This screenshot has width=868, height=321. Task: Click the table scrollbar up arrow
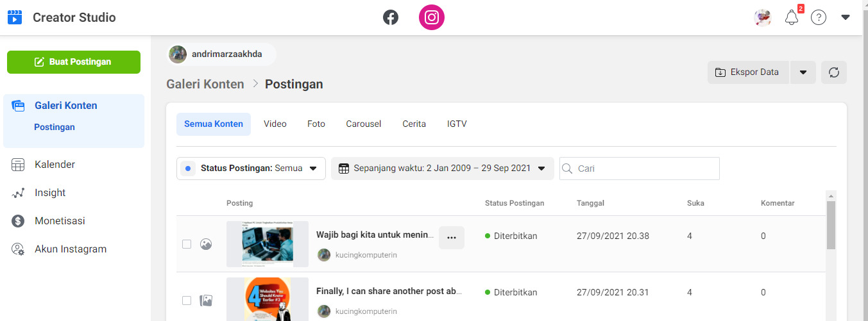tap(831, 195)
